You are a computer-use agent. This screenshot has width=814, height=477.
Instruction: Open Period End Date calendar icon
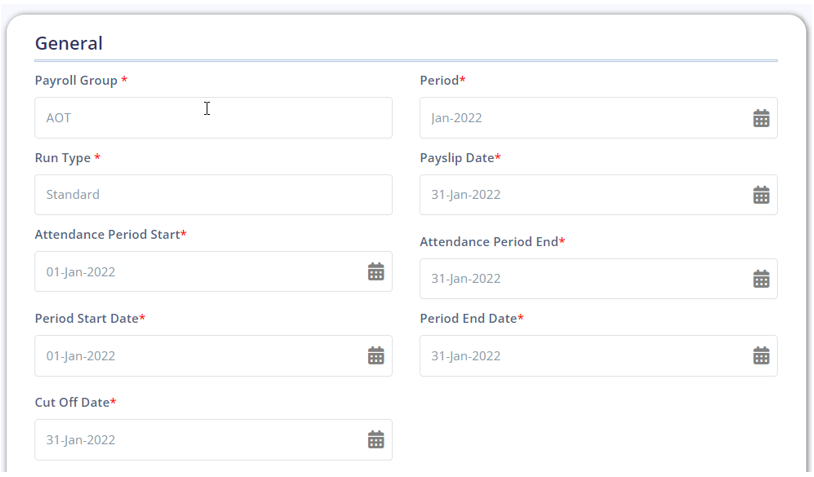coord(761,355)
